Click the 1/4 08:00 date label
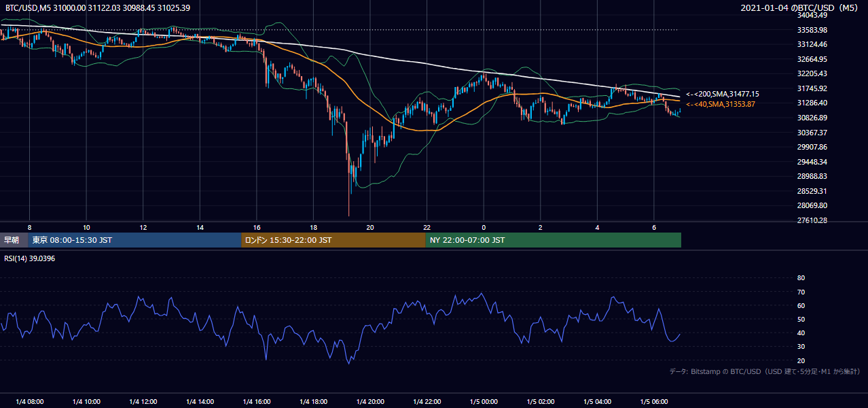 30,401
